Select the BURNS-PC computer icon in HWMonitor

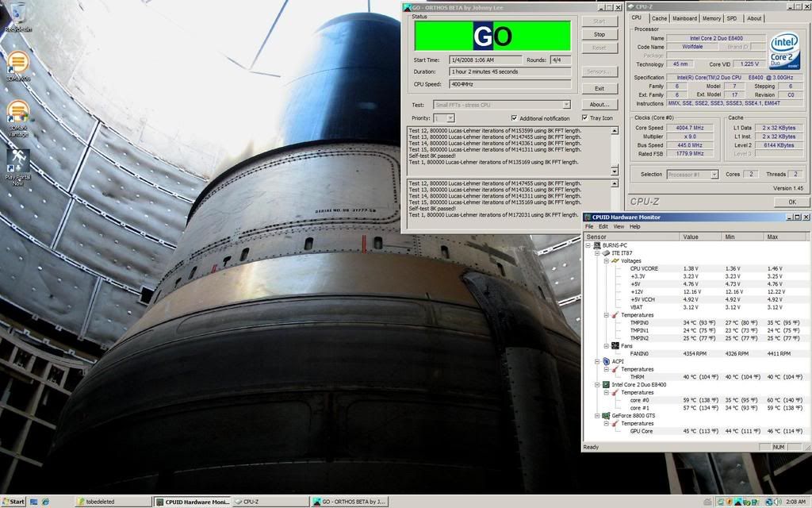[x=597, y=245]
